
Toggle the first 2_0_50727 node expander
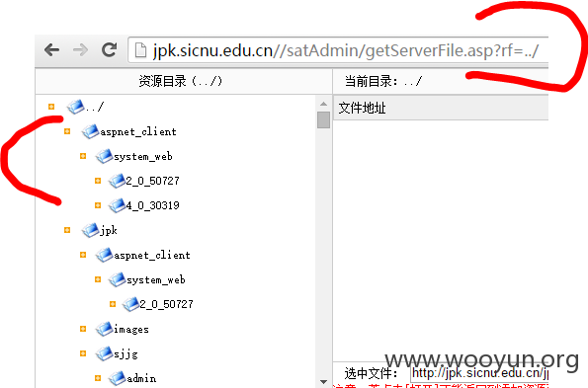[98, 181]
